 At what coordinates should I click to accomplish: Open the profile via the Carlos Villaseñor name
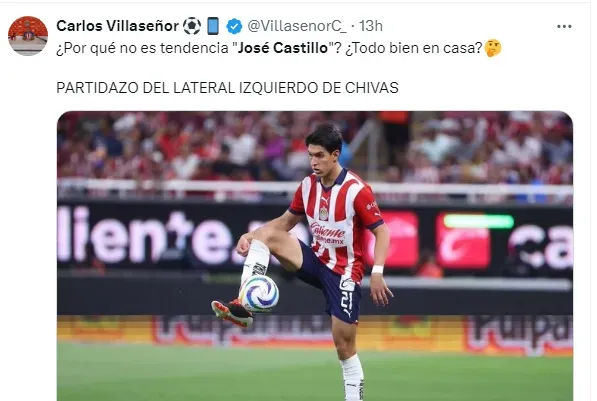coord(117,26)
